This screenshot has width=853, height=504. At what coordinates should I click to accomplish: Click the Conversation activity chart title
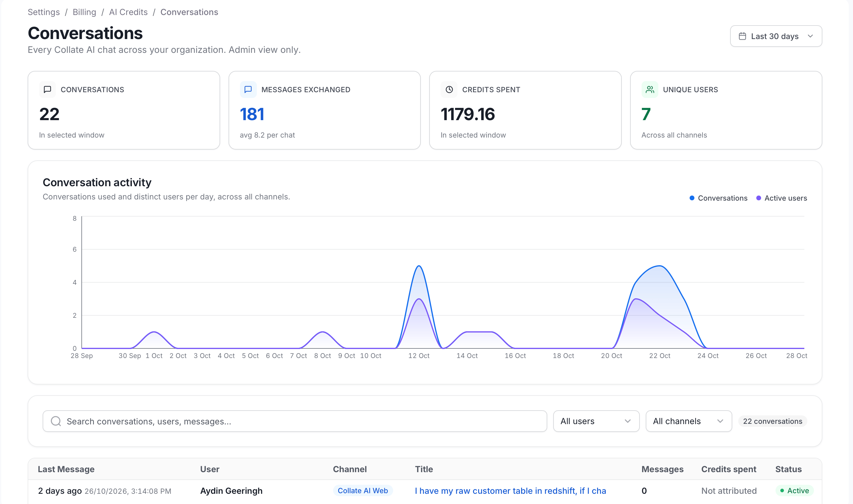(x=97, y=182)
